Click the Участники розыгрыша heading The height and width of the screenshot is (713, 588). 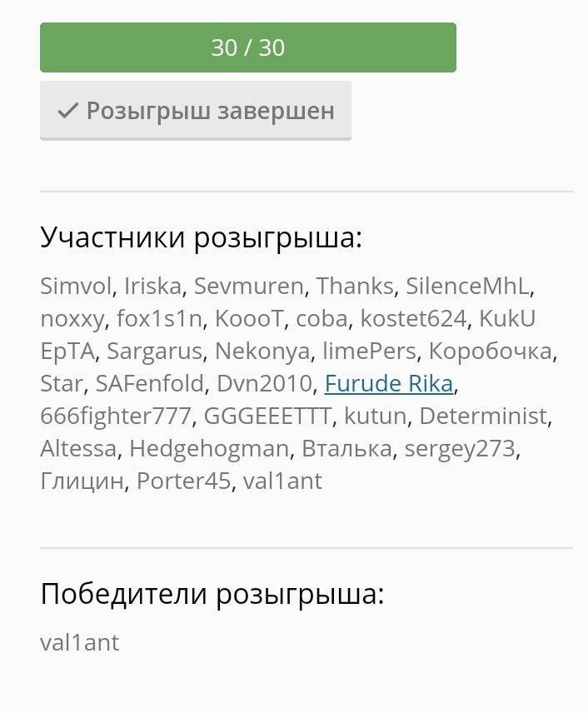pyautogui.click(x=201, y=237)
